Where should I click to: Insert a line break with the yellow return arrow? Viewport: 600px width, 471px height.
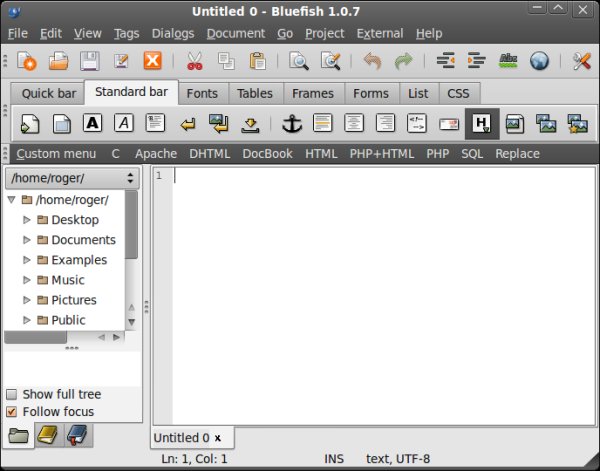pyautogui.click(x=188, y=124)
